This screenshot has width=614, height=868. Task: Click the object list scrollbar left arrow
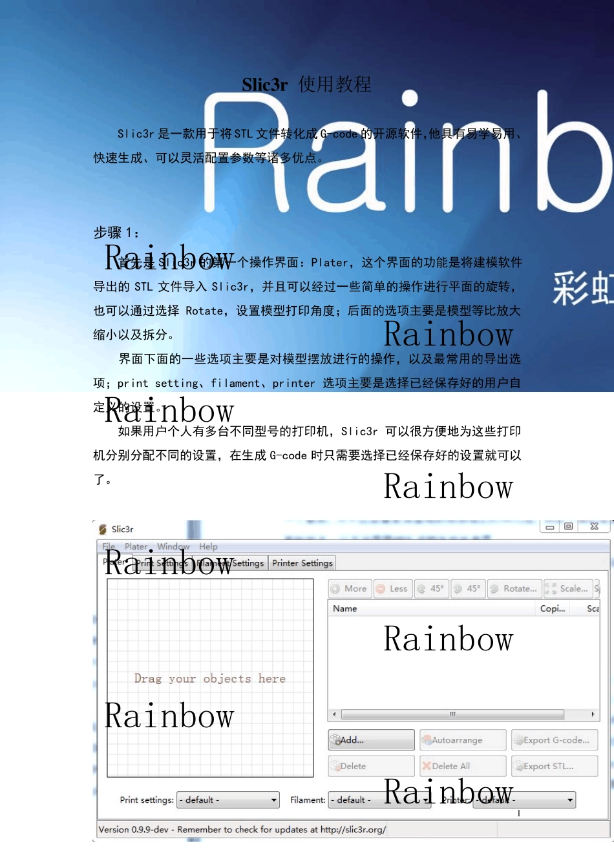click(334, 714)
